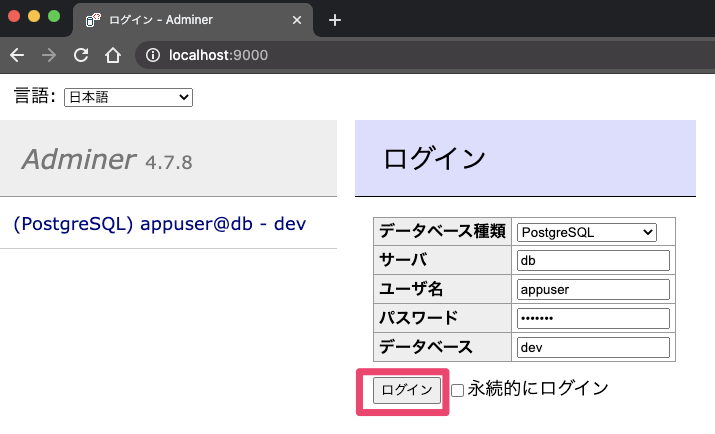Click the 4.7.8 version number
Screen dimensions: 715x434
[x=169, y=162]
